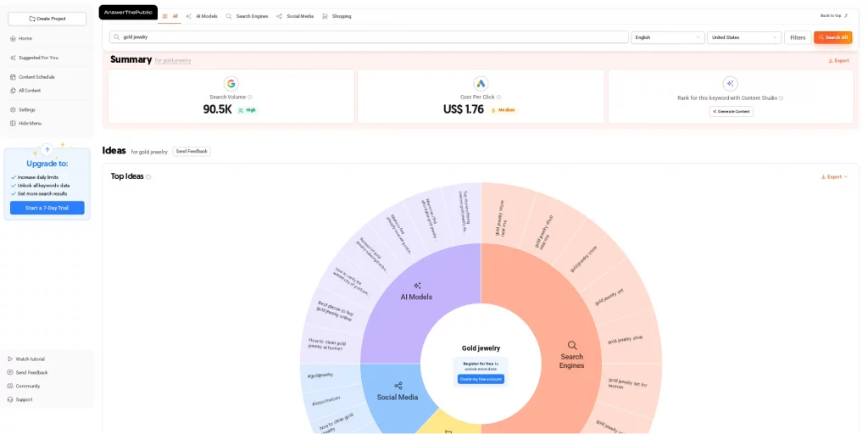The height and width of the screenshot is (434, 868).
Task: Click the Support headset icon
Action: 10,400
